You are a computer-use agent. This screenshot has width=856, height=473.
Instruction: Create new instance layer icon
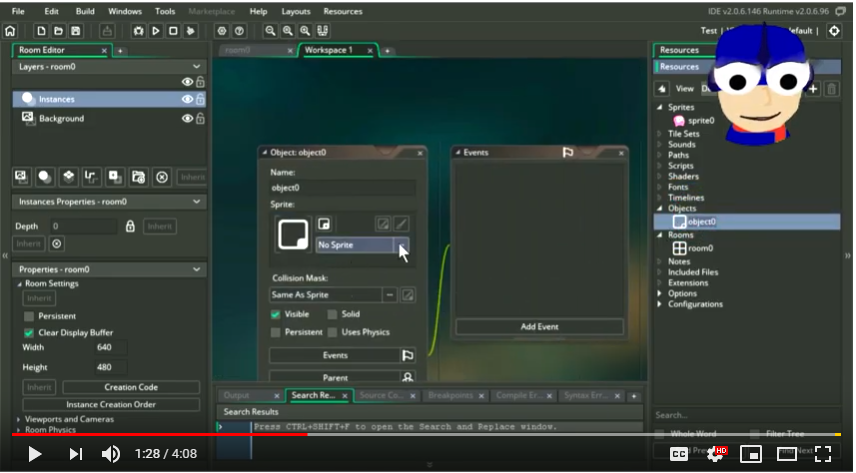pos(45,177)
